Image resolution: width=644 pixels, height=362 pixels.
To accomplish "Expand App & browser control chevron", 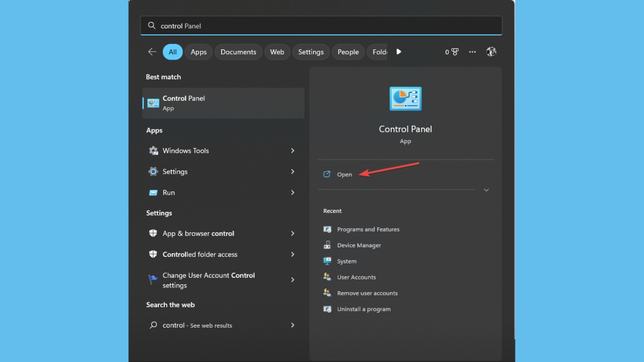I will [x=292, y=233].
